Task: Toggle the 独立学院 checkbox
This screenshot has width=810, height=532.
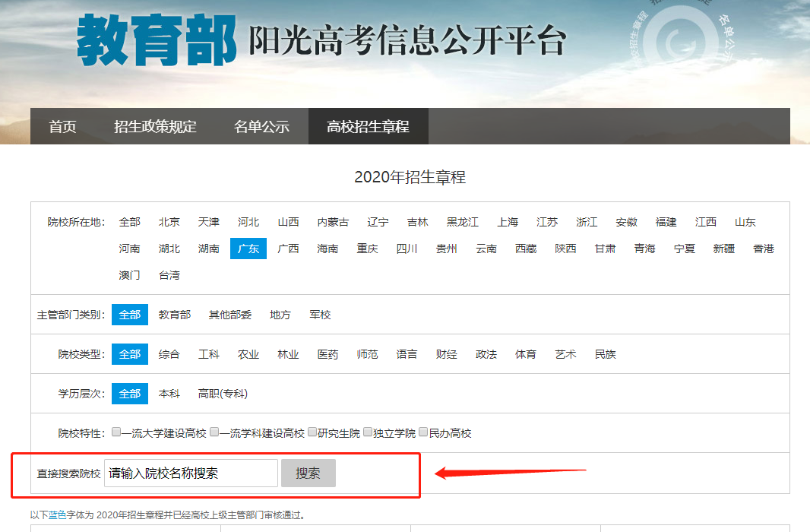Action: pos(368,432)
